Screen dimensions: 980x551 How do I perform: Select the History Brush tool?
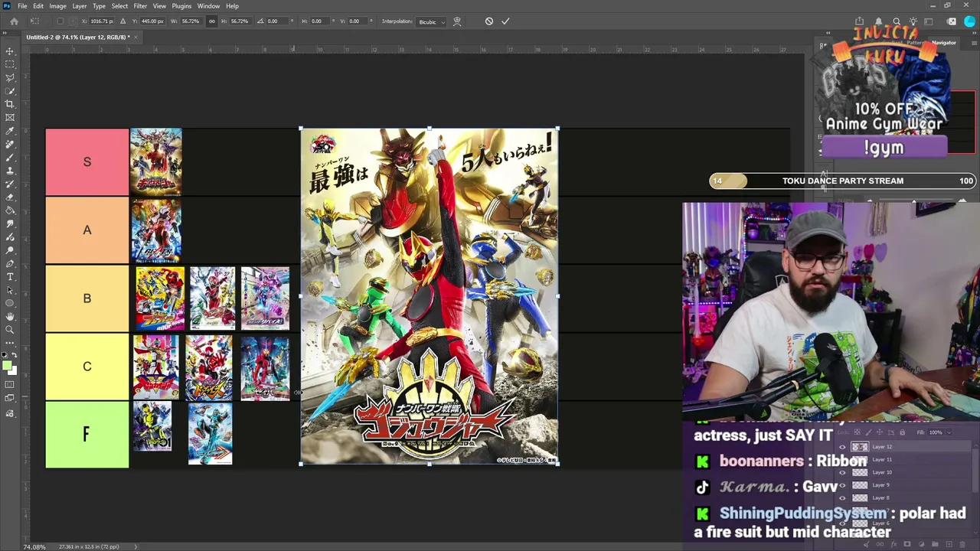pos(10,184)
